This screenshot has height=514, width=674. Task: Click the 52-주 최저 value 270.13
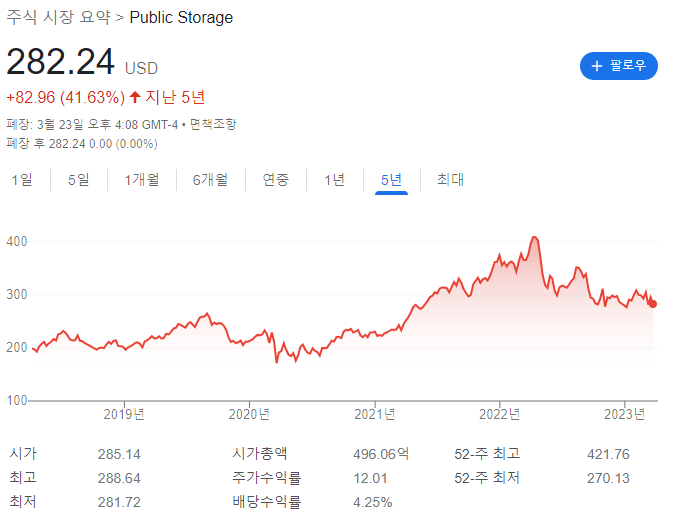tap(608, 478)
